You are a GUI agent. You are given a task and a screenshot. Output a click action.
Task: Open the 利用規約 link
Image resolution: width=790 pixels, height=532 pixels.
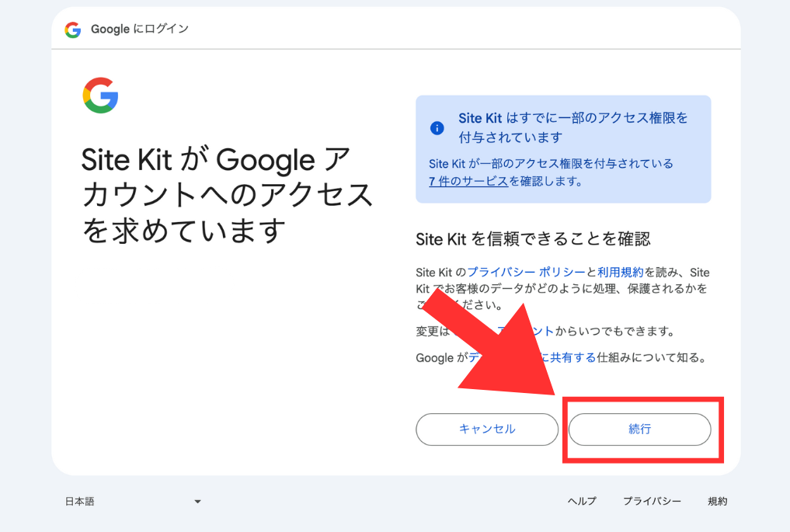(x=620, y=273)
